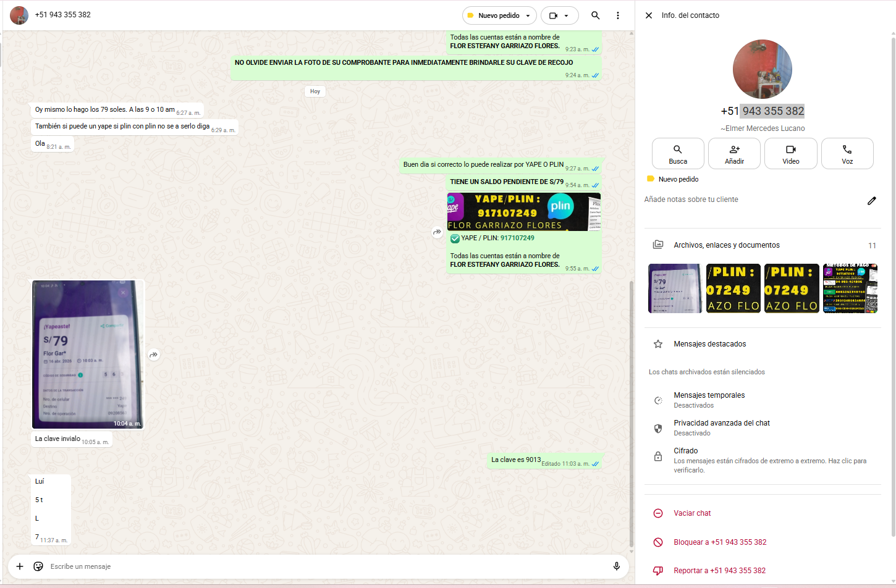Expand the Nuevo pedido label dropdown
This screenshot has width=896, height=588.
click(499, 15)
